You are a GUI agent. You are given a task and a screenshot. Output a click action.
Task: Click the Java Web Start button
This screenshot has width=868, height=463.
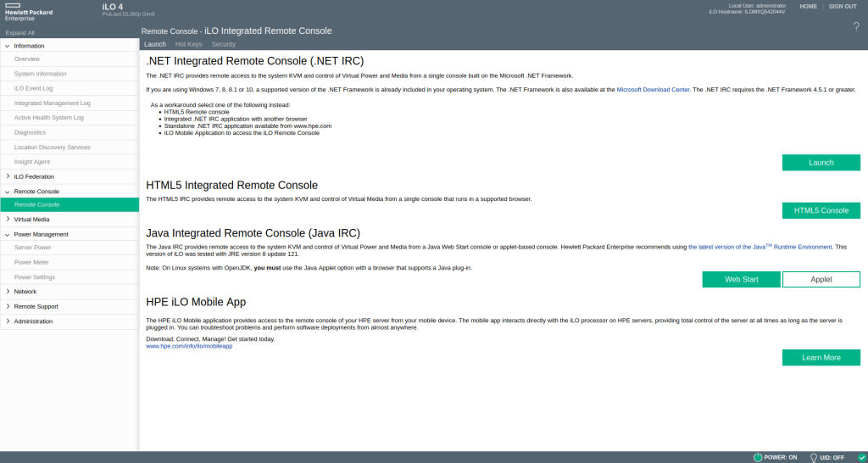pos(741,280)
